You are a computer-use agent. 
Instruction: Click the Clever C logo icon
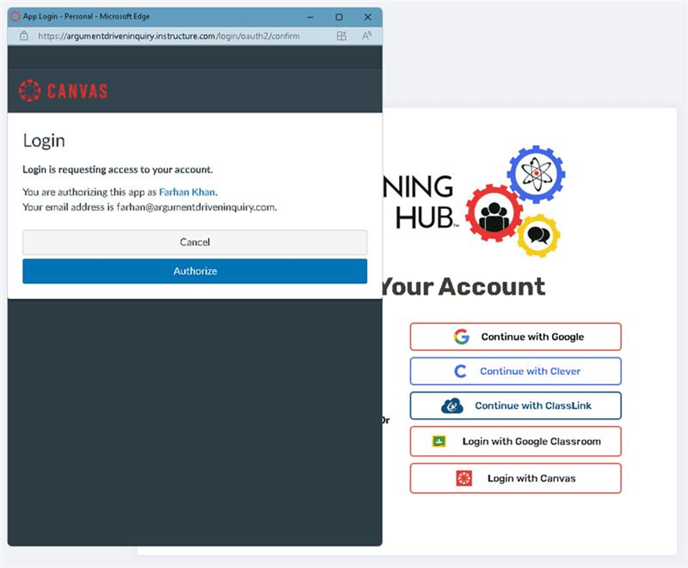[x=460, y=371]
